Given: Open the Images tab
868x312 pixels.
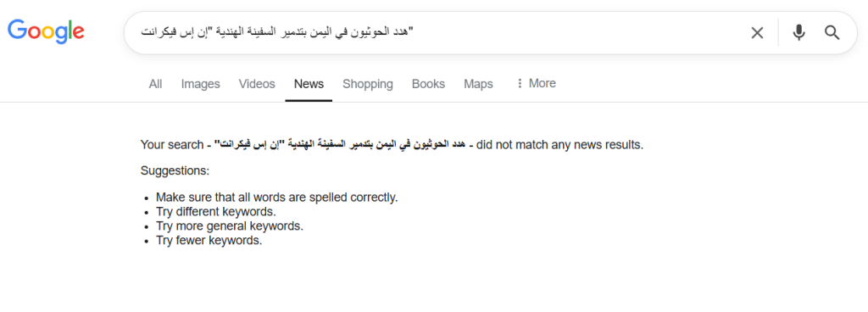Looking at the screenshot, I should (x=200, y=84).
